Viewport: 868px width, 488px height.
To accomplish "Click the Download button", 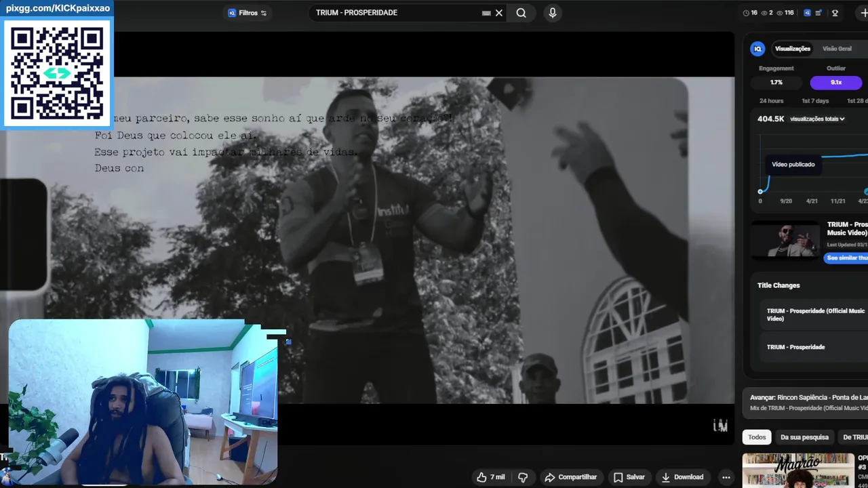I will (x=682, y=477).
